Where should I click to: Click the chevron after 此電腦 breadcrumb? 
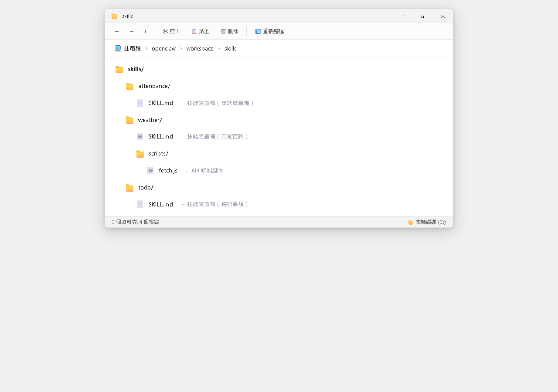(x=146, y=48)
